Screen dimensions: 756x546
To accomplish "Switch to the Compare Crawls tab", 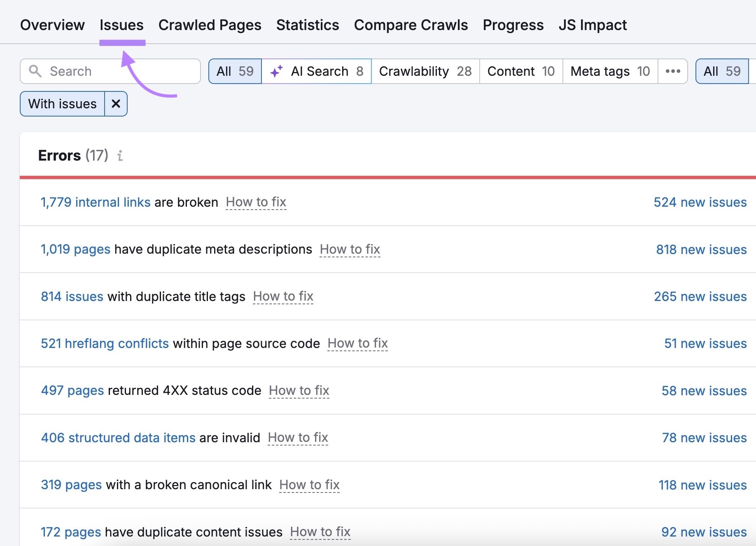I will [411, 25].
